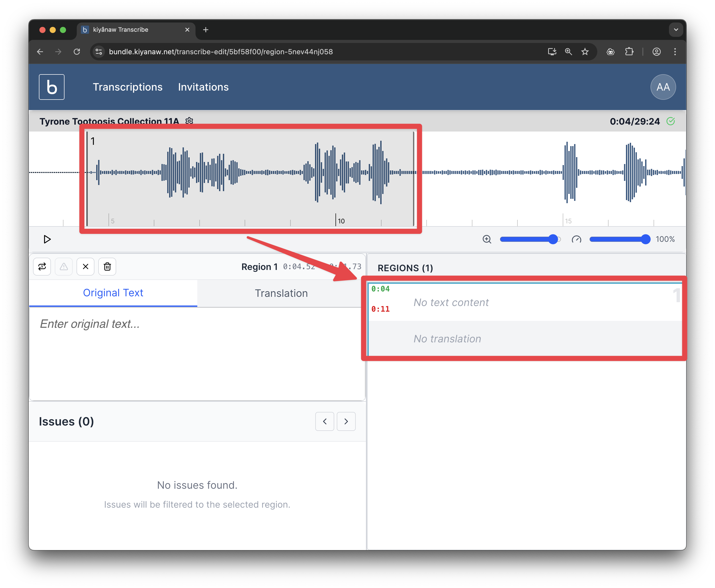Screen dimensions: 715x588
Task: Click the kiyânaw 'b' logo
Action: (51, 87)
